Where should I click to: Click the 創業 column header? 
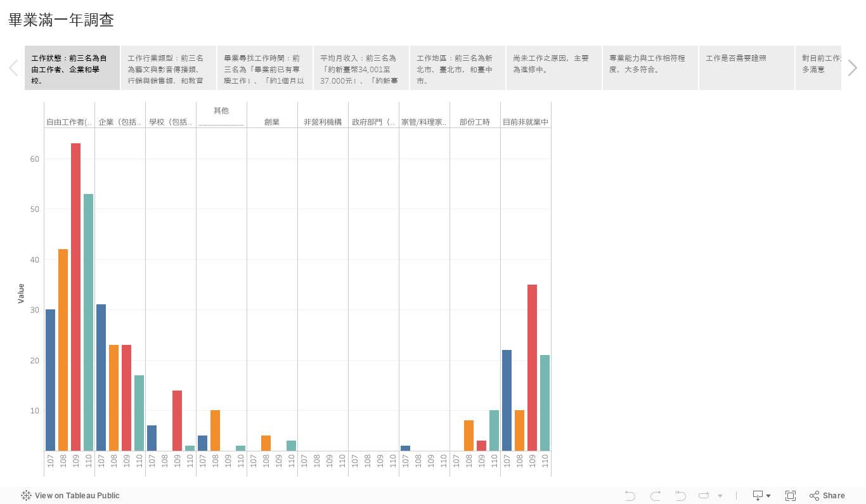(272, 122)
